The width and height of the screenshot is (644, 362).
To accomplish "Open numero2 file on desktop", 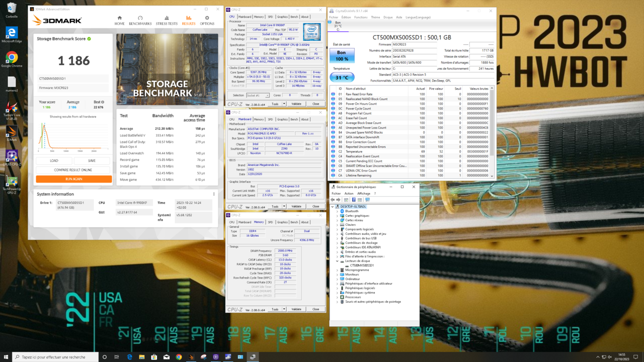I will click(x=12, y=84).
